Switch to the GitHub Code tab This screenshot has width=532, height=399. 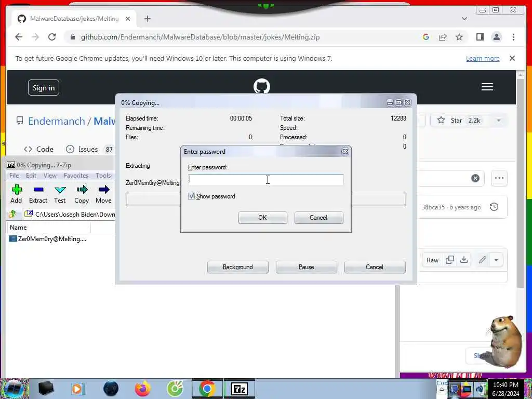tap(38, 149)
